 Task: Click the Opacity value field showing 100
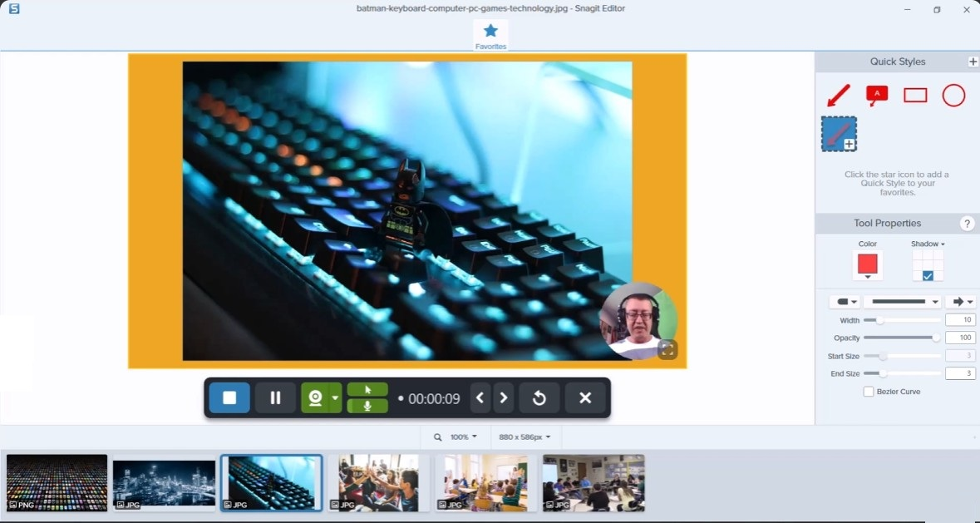pyautogui.click(x=961, y=338)
